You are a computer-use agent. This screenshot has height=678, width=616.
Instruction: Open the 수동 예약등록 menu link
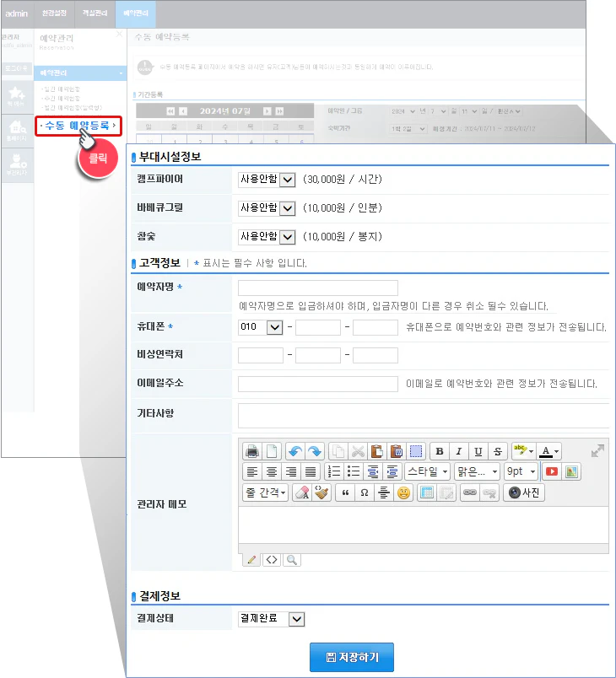tap(78, 126)
